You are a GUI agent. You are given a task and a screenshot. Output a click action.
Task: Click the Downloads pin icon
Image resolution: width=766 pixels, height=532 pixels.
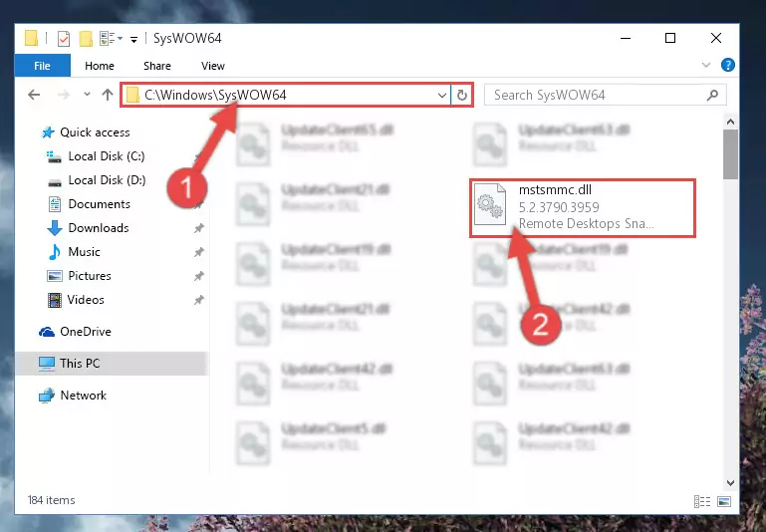(x=198, y=228)
